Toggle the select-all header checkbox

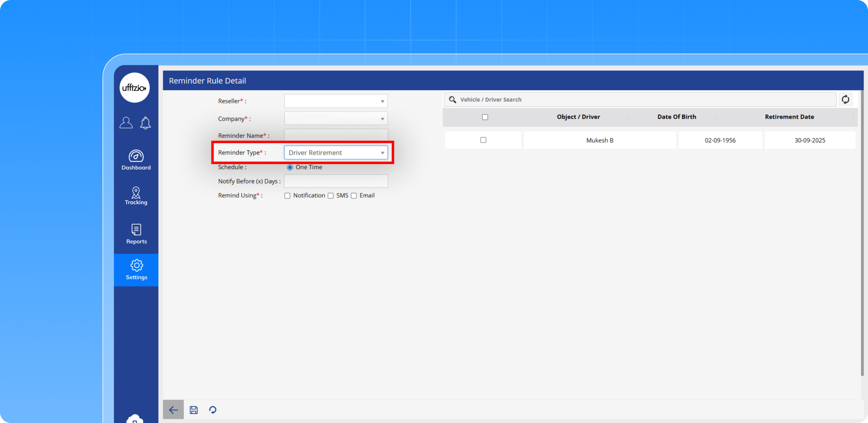pyautogui.click(x=485, y=117)
